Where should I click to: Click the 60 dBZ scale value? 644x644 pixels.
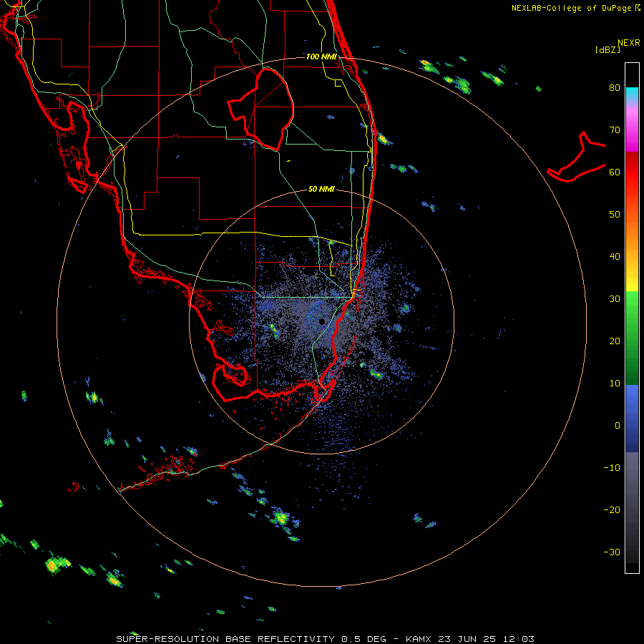pyautogui.click(x=615, y=172)
